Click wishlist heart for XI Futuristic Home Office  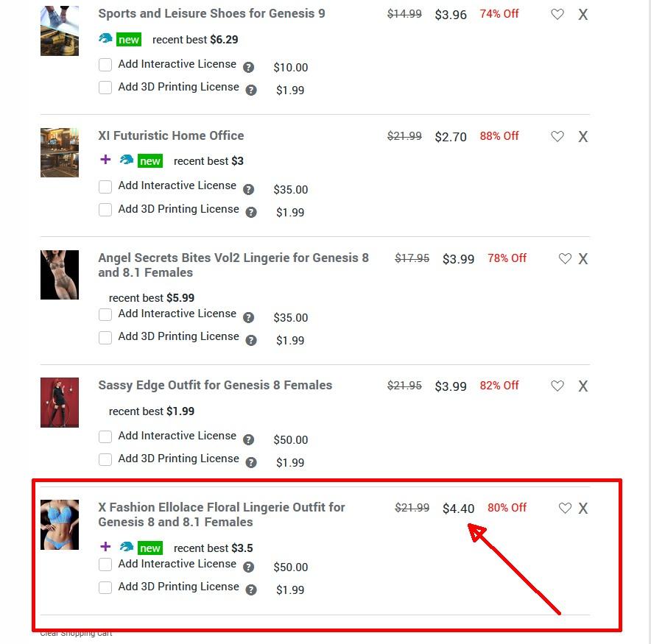tap(557, 136)
